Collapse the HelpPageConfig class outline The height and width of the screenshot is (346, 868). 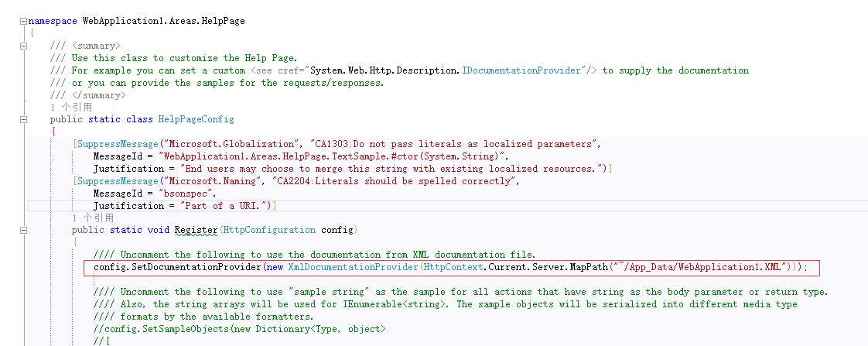pos(22,119)
